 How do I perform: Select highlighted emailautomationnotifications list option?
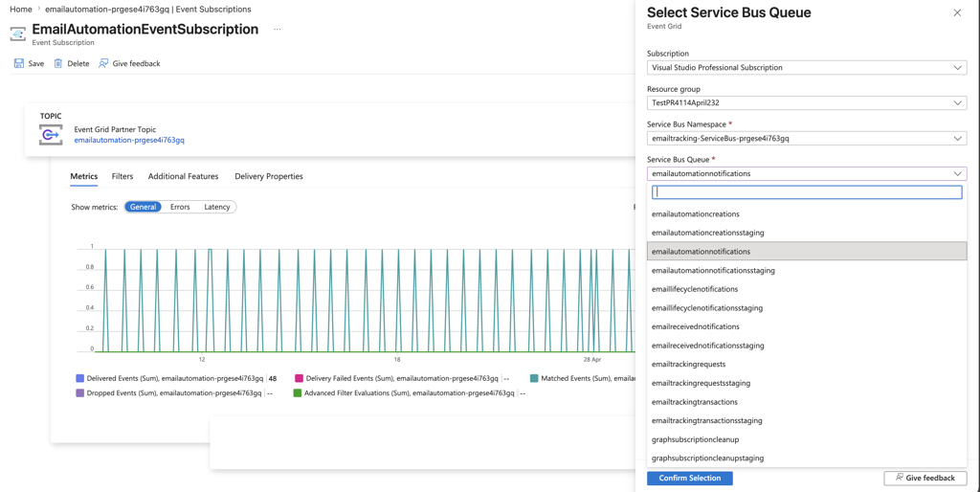point(807,252)
